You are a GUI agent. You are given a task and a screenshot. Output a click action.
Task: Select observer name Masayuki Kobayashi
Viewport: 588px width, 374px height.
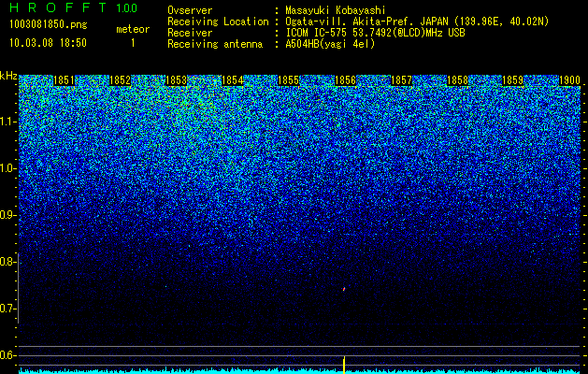(336, 11)
